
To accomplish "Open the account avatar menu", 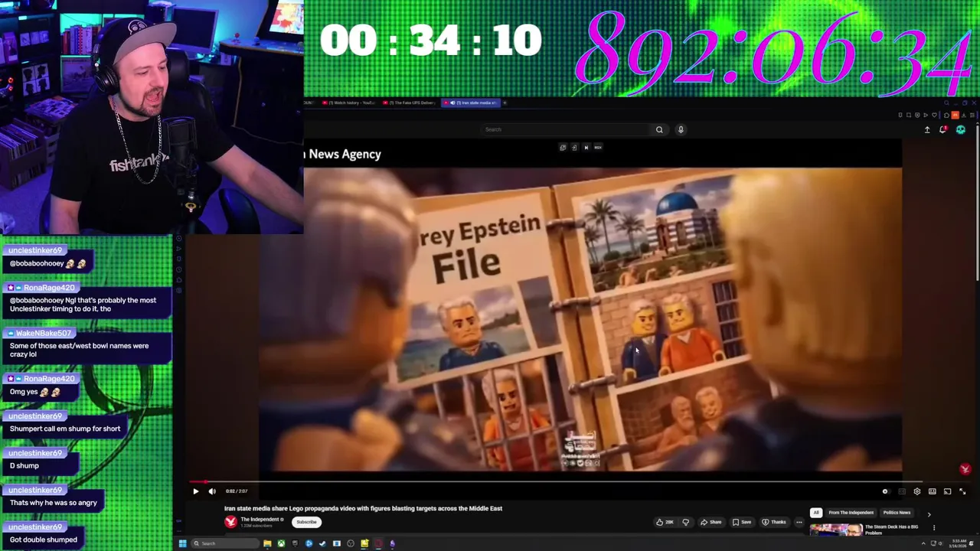I will pos(961,130).
